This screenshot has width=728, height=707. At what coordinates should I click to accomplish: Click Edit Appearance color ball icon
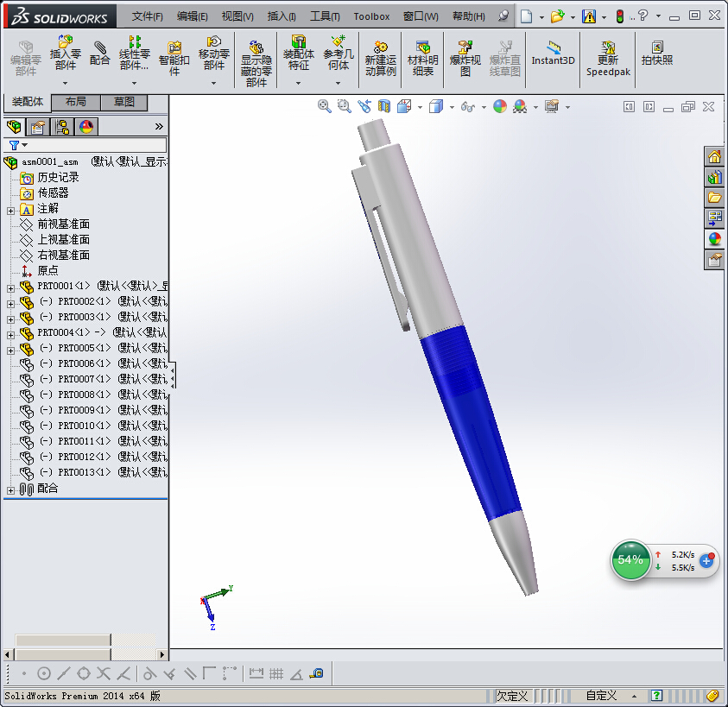[x=499, y=106]
